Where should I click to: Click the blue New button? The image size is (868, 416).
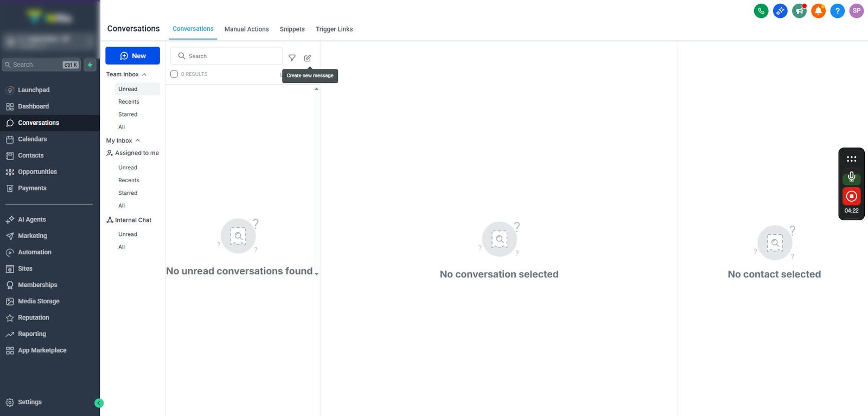pos(132,56)
